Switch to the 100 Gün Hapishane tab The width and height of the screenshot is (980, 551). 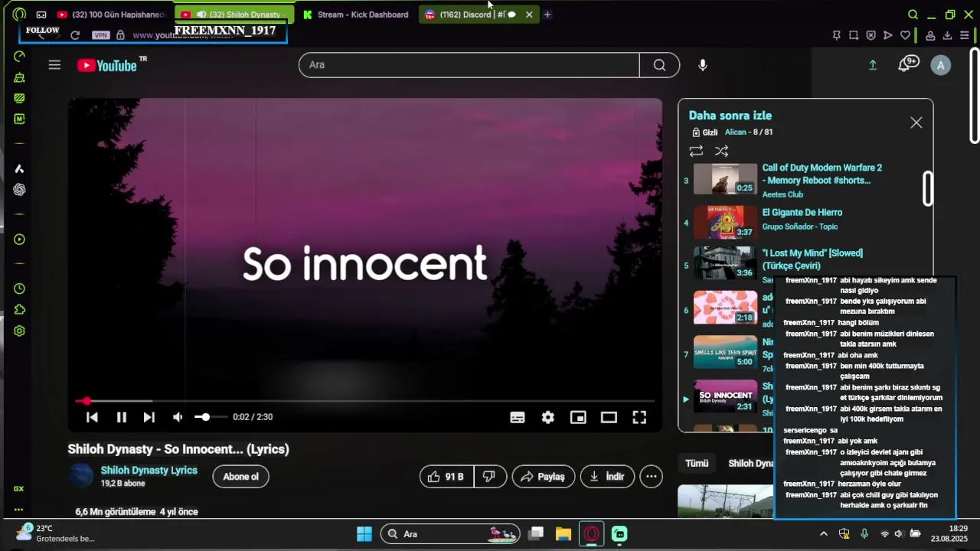pos(112,15)
